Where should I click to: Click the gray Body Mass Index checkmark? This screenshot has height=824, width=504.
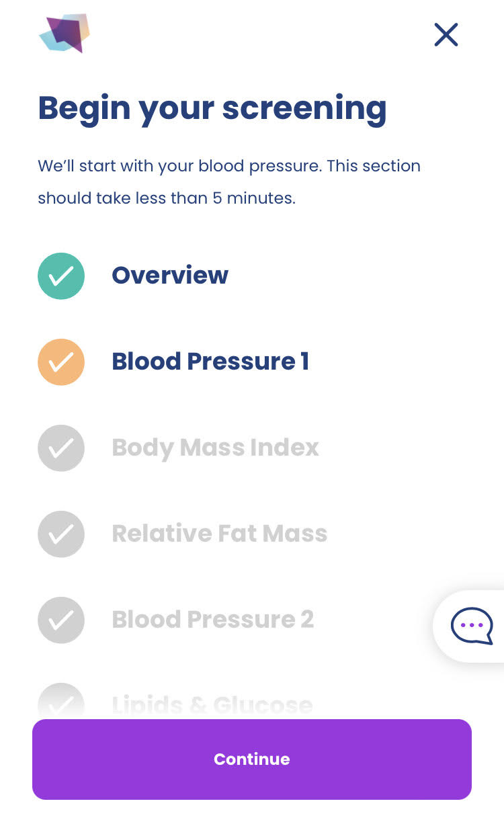click(x=61, y=448)
